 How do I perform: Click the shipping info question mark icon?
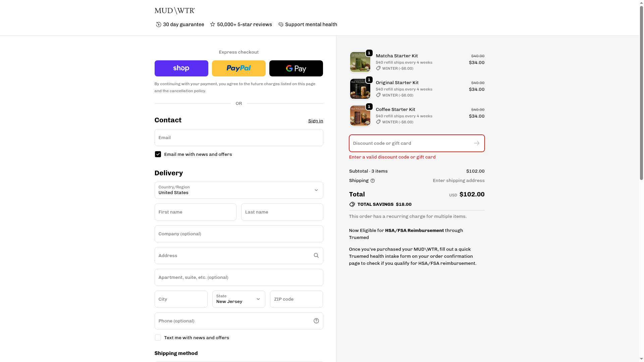[x=372, y=181]
